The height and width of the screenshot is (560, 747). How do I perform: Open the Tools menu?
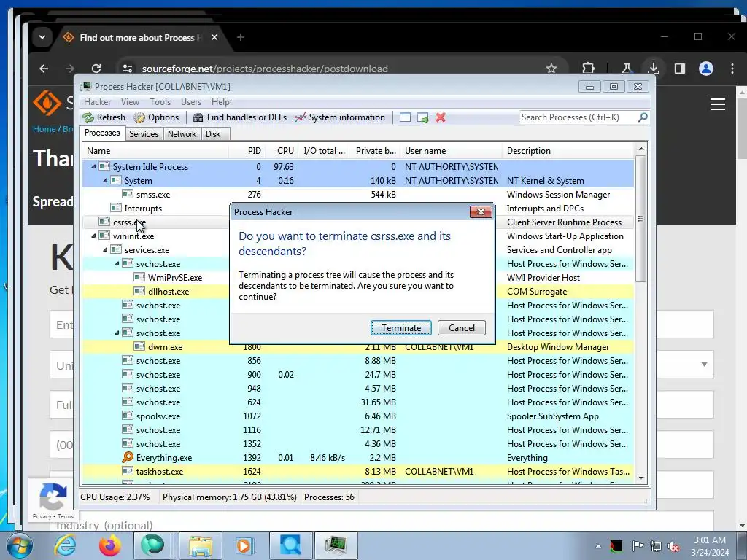coord(160,102)
